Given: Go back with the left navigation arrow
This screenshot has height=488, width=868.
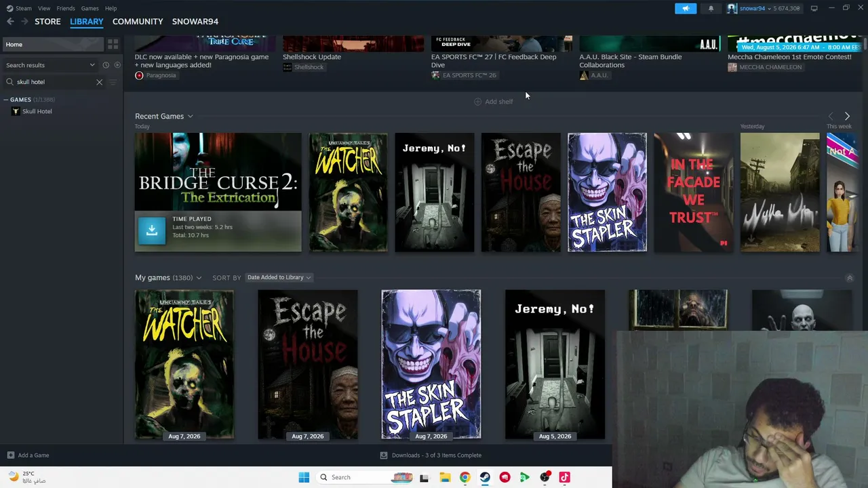Looking at the screenshot, I should tap(10, 22).
